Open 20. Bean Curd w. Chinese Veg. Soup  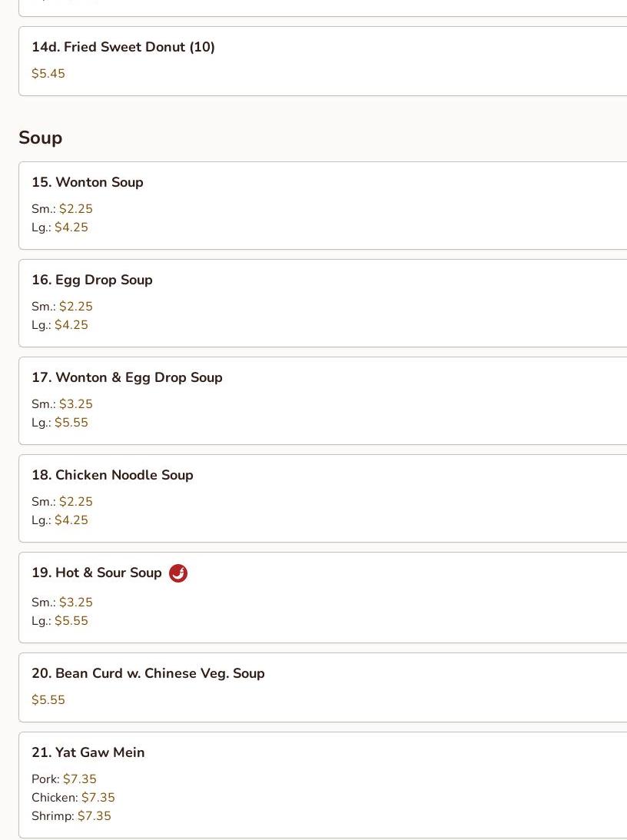coord(148,674)
